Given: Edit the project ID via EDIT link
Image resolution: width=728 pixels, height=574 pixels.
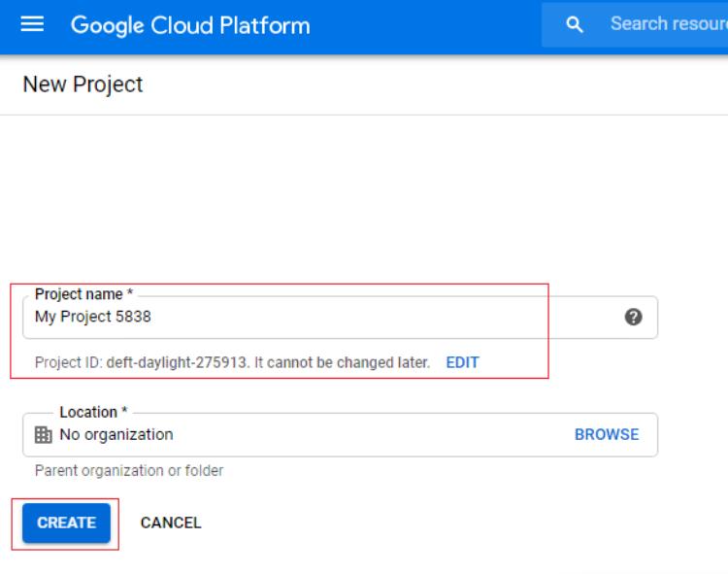Looking at the screenshot, I should pos(462,362).
